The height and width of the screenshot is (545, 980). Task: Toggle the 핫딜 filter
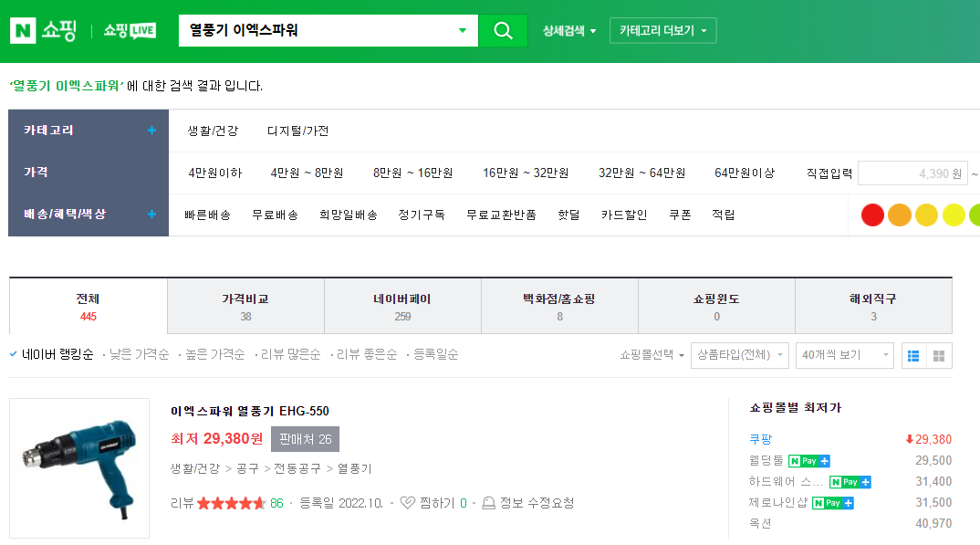click(x=568, y=215)
